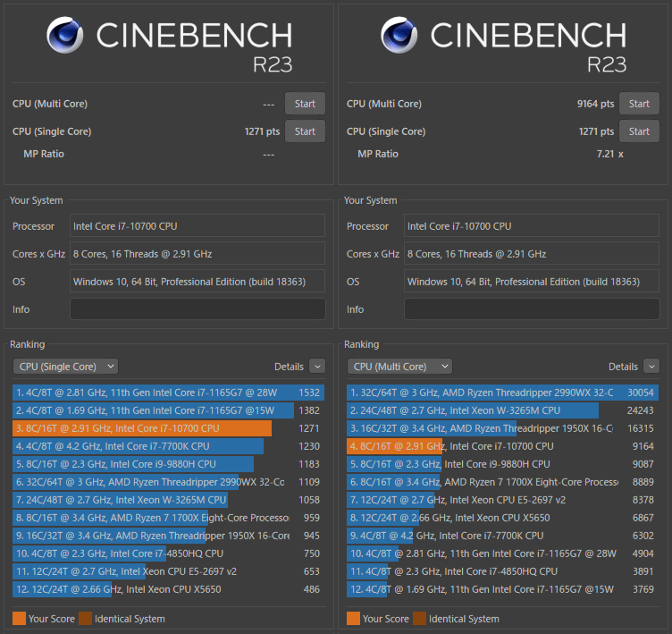Viewport: 672px width, 634px height.
Task: Start the Multi Core test in left panel
Action: click(305, 104)
